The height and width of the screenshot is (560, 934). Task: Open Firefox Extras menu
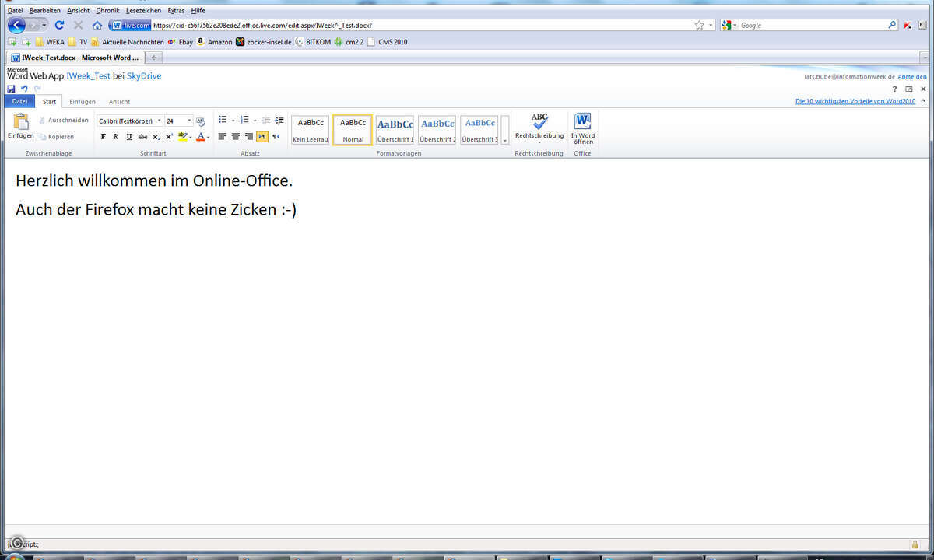[176, 10]
